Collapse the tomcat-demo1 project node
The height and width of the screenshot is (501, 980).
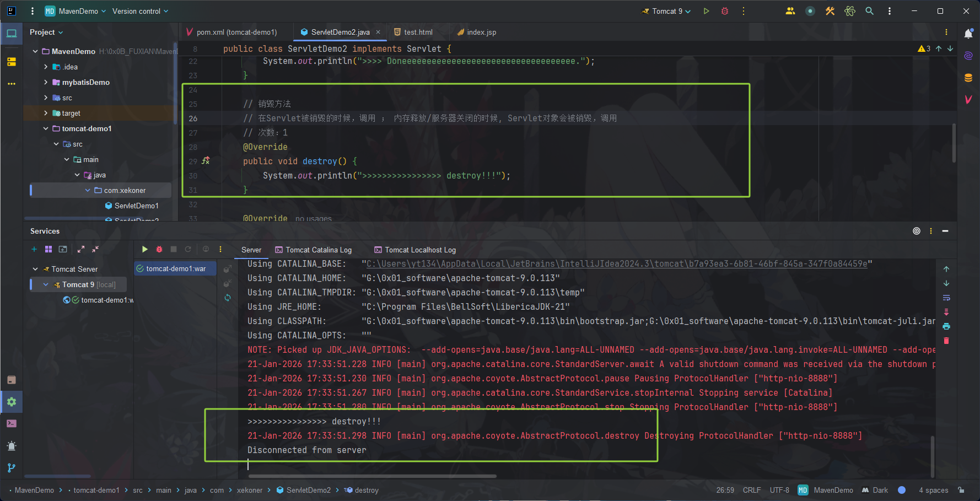(x=46, y=128)
